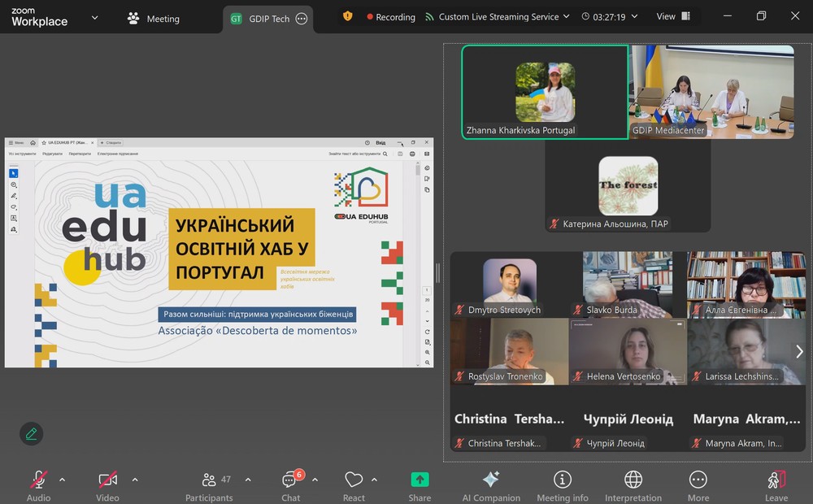
Task: Click muted mic icon on Dmytro Stretovych
Action: pos(459,310)
